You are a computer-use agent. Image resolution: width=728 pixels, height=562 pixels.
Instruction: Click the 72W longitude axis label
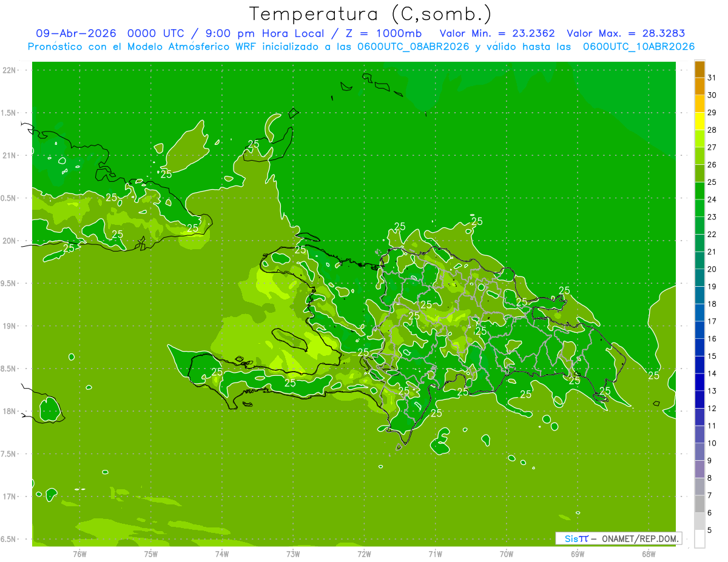tap(365, 554)
